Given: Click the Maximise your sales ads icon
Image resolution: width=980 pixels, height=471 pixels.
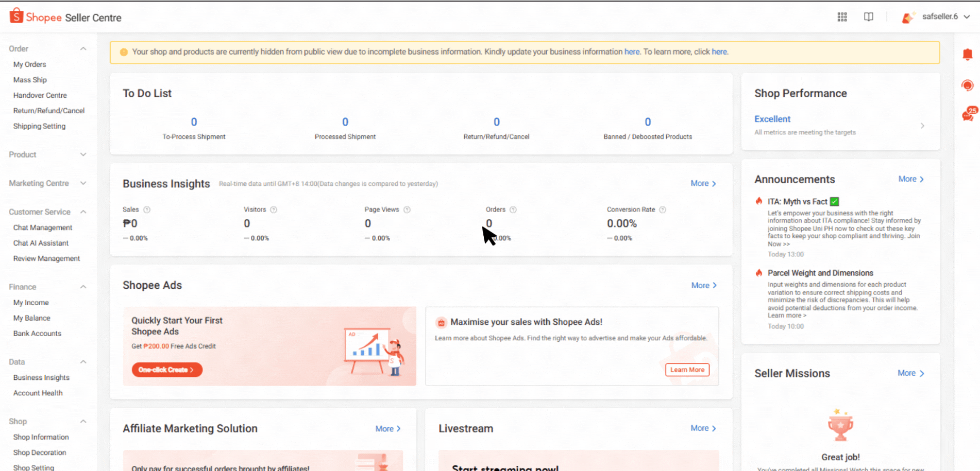Looking at the screenshot, I should point(441,323).
